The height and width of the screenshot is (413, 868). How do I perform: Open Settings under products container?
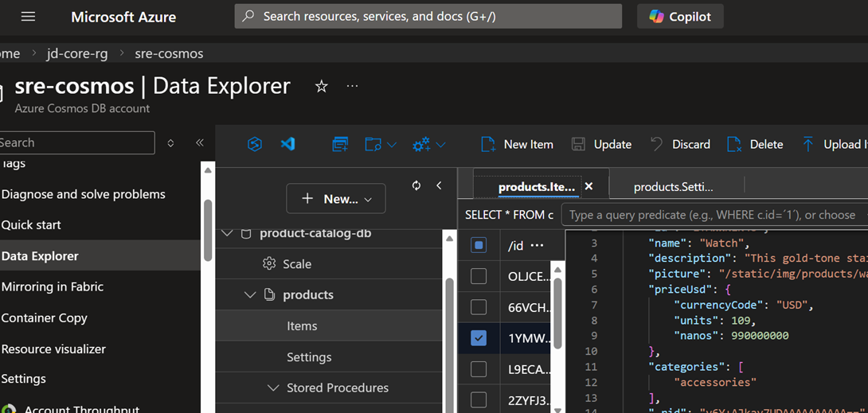pyautogui.click(x=309, y=357)
